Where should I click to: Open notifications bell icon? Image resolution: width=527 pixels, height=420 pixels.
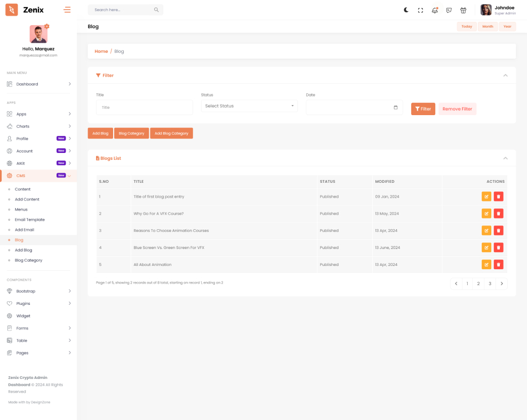point(435,10)
